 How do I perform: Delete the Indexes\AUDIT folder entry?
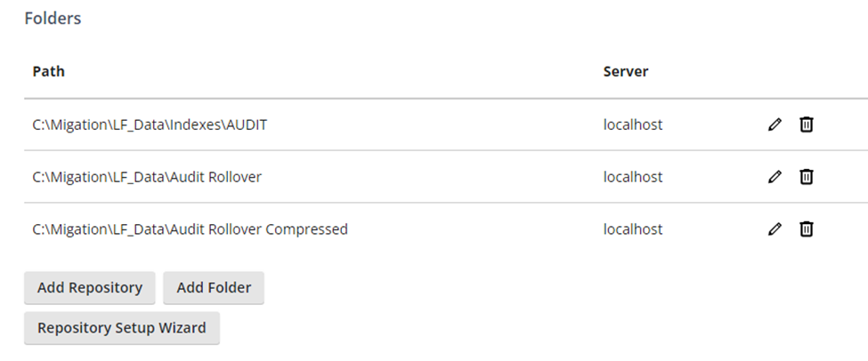point(806,124)
